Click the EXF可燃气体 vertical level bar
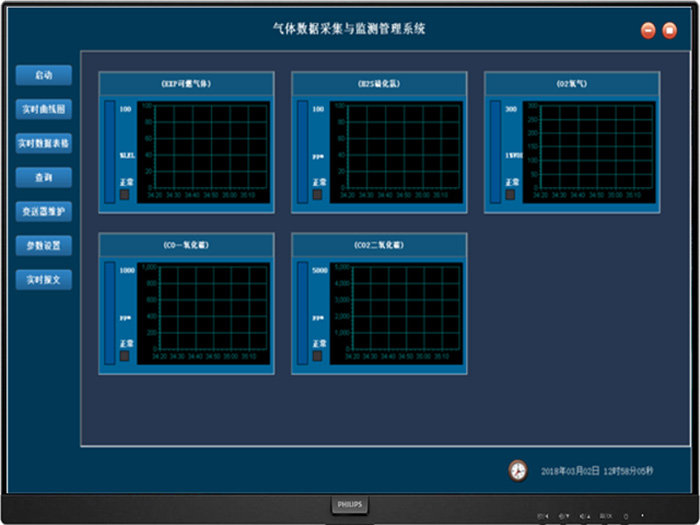The height and width of the screenshot is (525, 700). point(109,150)
